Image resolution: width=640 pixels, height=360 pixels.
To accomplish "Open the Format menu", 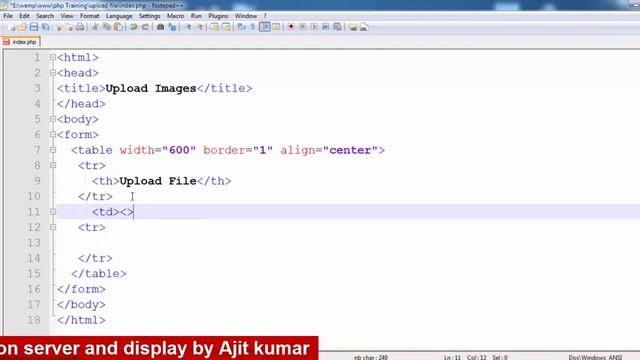I will (x=89, y=16).
